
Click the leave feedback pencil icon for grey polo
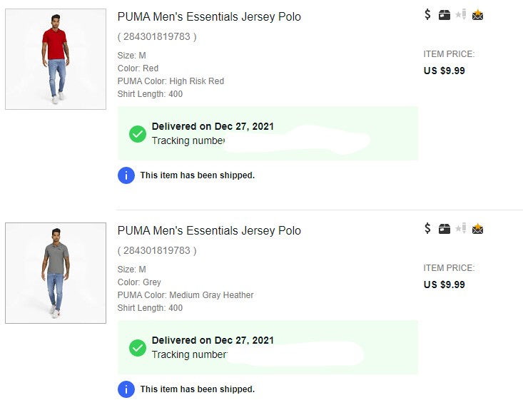coord(461,228)
